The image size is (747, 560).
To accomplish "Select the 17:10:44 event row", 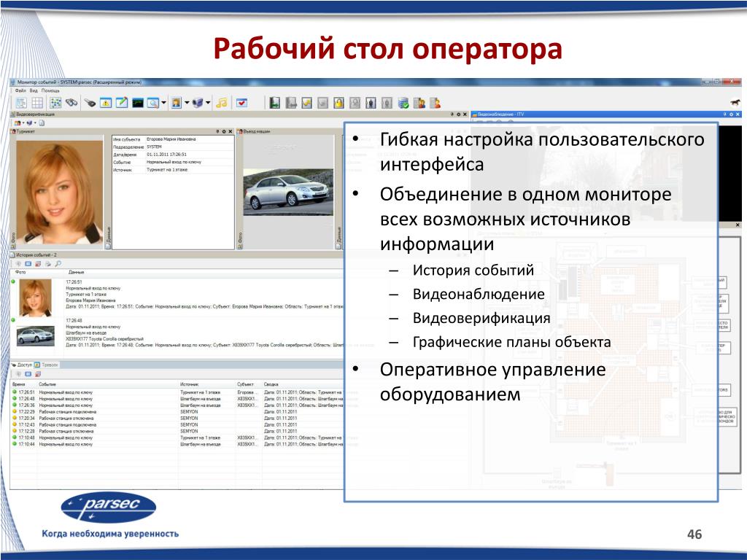I will click(x=177, y=444).
